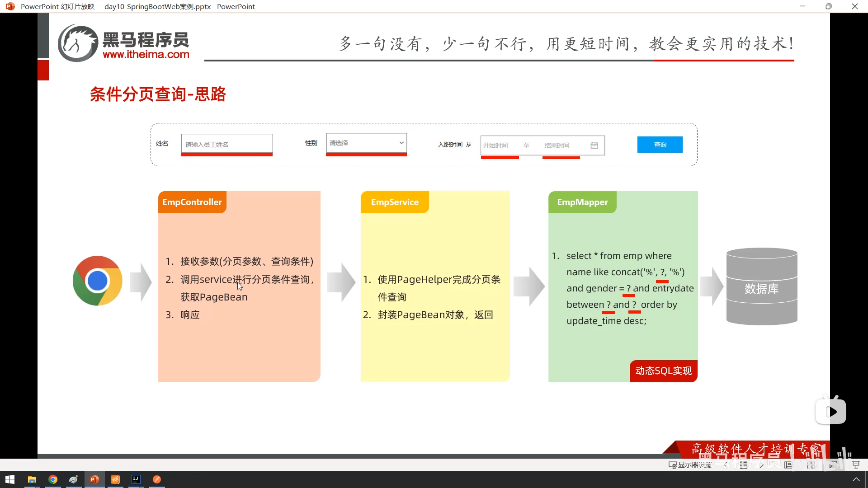Switch to PowerPoint in the taskbar
Screen dimensions: 868x488
94,479
